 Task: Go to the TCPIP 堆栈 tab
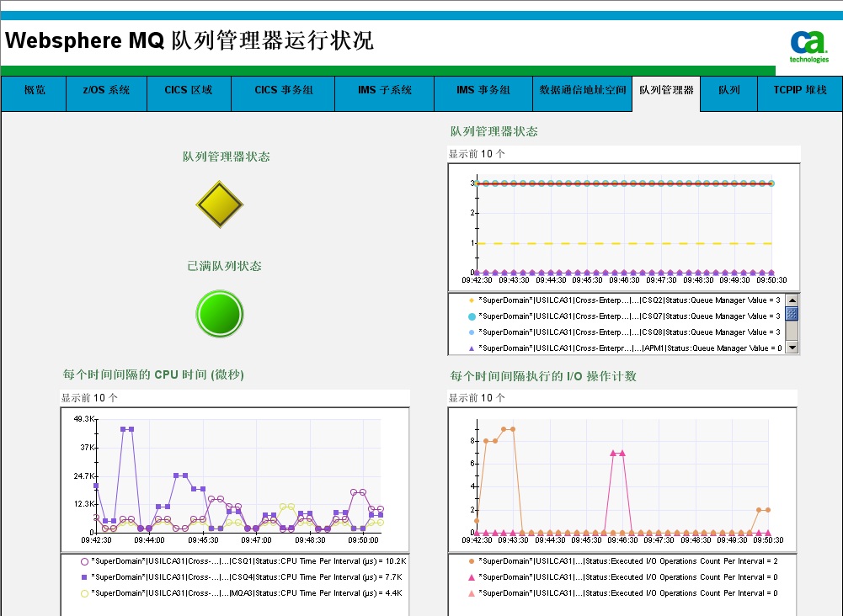pos(793,90)
